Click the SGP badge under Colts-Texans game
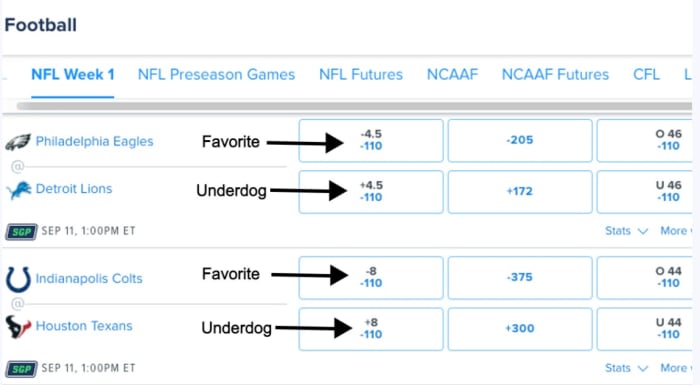The height and width of the screenshot is (385, 700). pyautogui.click(x=21, y=369)
